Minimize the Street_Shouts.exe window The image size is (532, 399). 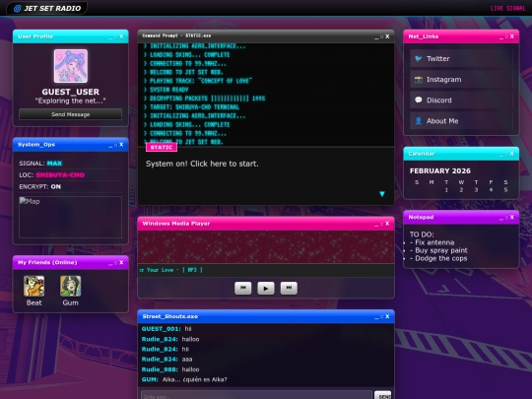point(376,317)
